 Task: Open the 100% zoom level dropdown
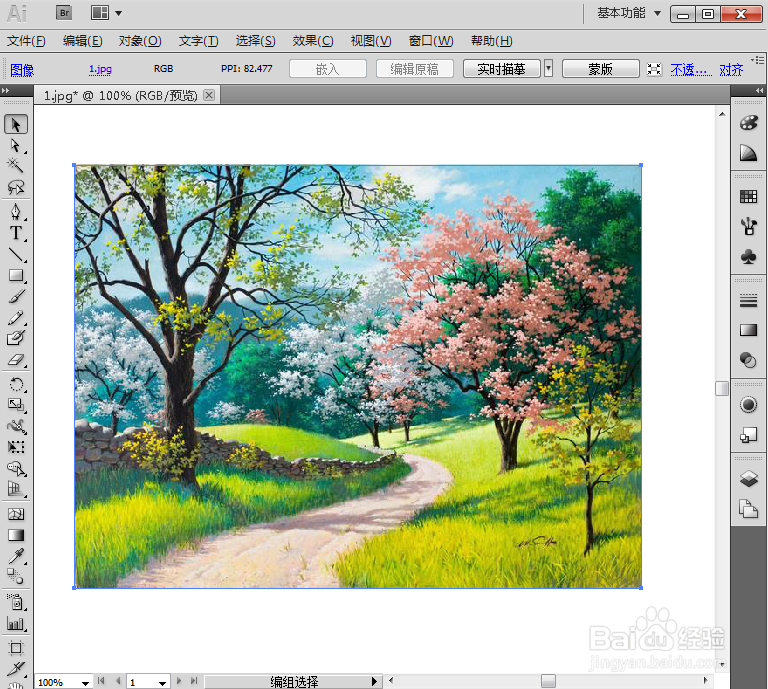tap(85, 682)
